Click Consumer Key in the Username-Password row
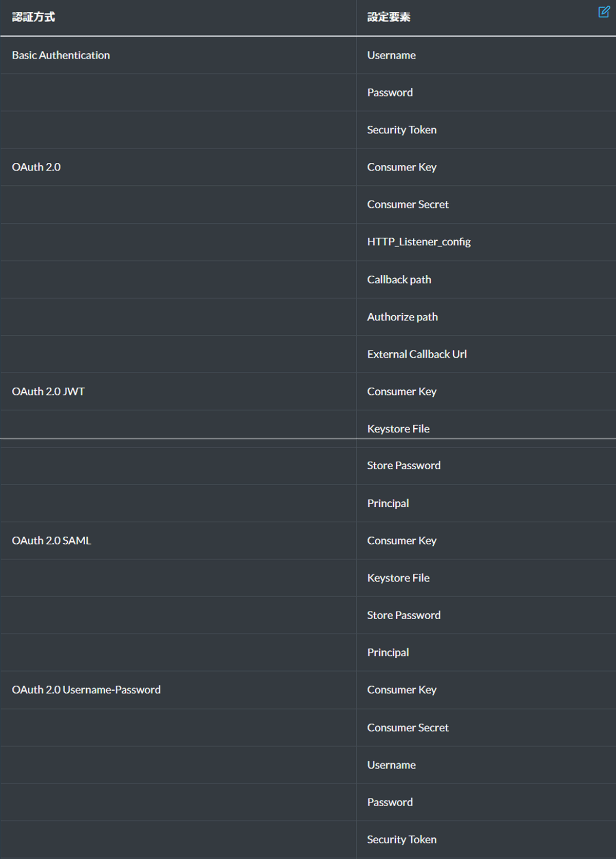This screenshot has width=616, height=859. point(401,690)
